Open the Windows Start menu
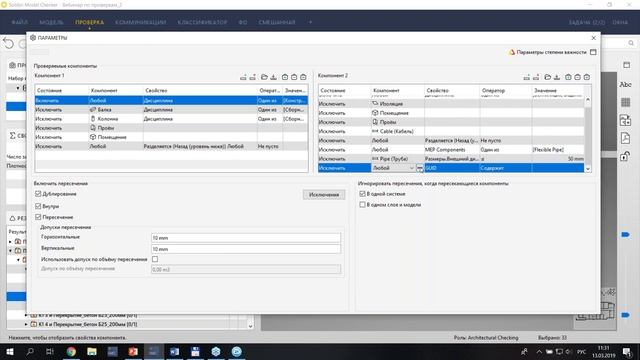 (x=10, y=351)
